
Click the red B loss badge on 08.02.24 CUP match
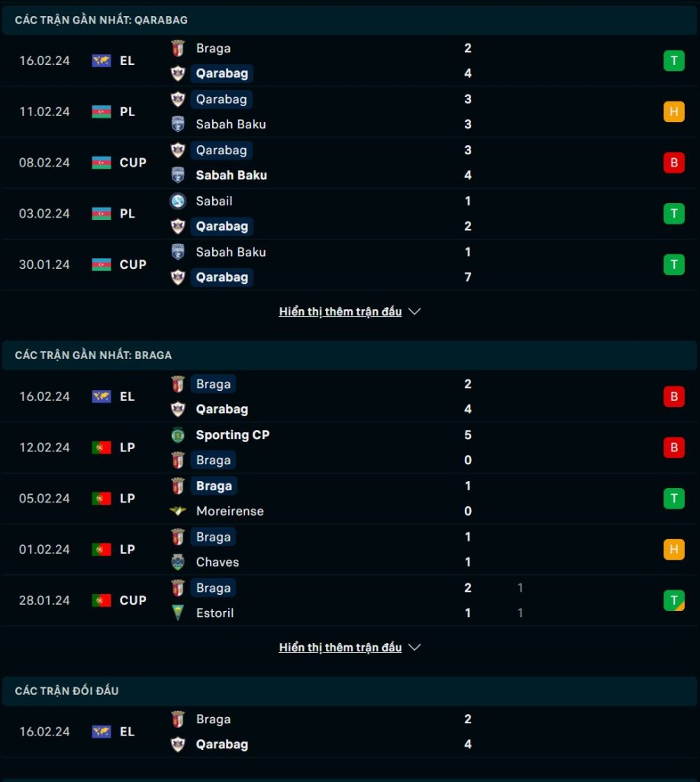[673, 163]
